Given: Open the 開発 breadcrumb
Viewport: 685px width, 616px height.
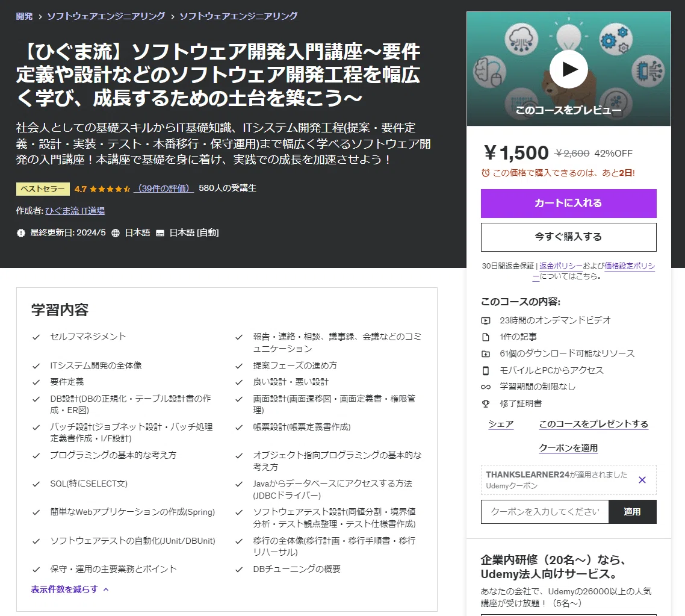Looking at the screenshot, I should pyautogui.click(x=24, y=16).
